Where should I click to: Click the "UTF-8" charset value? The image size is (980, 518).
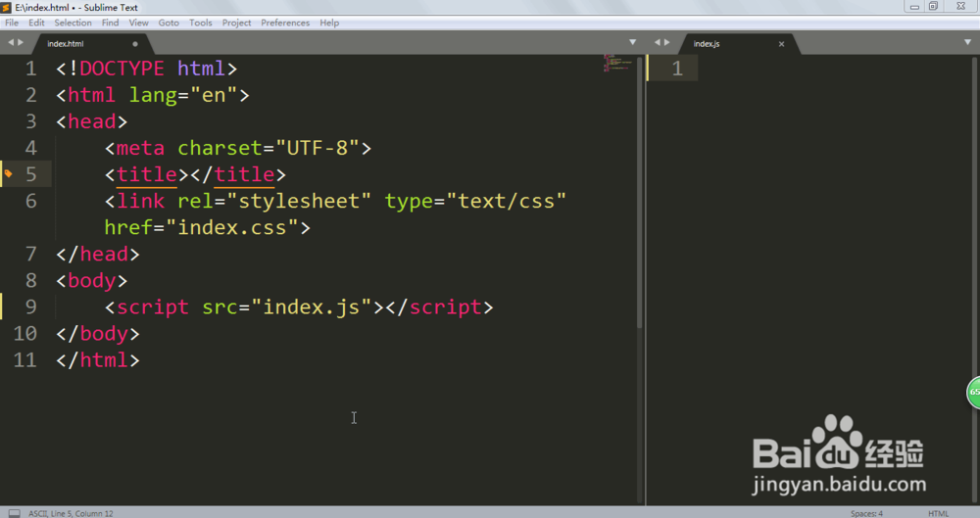tap(317, 148)
